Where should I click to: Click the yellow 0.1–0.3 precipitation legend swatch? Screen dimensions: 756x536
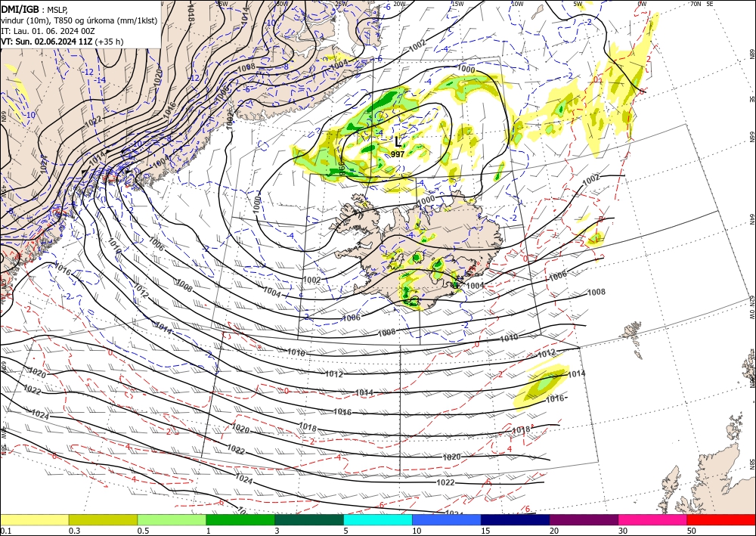coord(34,519)
